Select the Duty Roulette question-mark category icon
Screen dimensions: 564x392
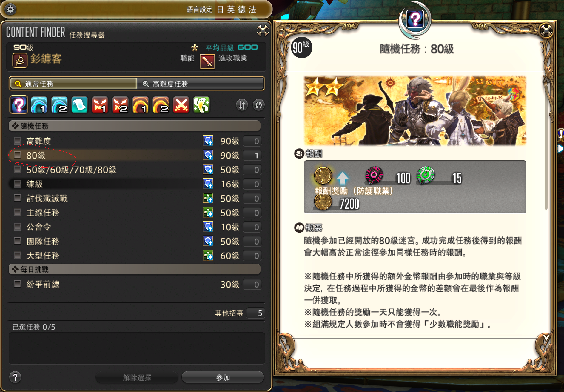19,105
